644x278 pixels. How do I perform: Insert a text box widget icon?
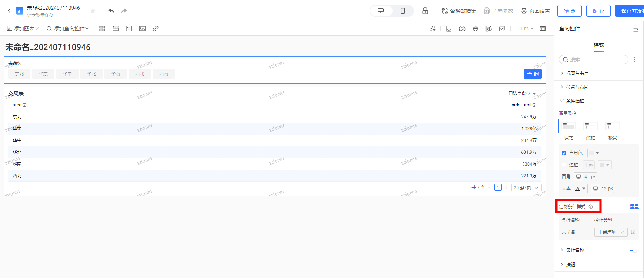pyautogui.click(x=129, y=28)
